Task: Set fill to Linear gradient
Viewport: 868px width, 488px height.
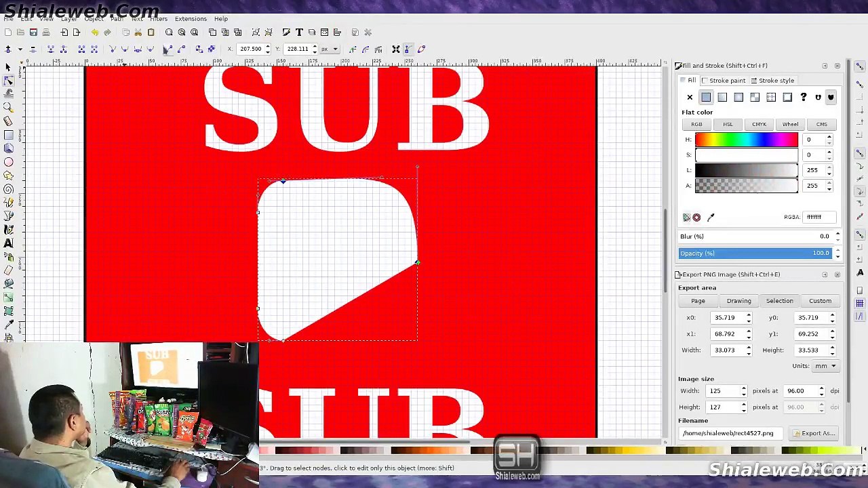Action: tap(722, 97)
